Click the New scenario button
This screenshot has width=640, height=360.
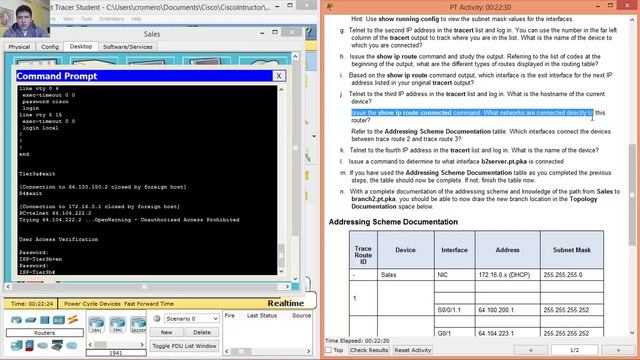pyautogui.click(x=166, y=332)
